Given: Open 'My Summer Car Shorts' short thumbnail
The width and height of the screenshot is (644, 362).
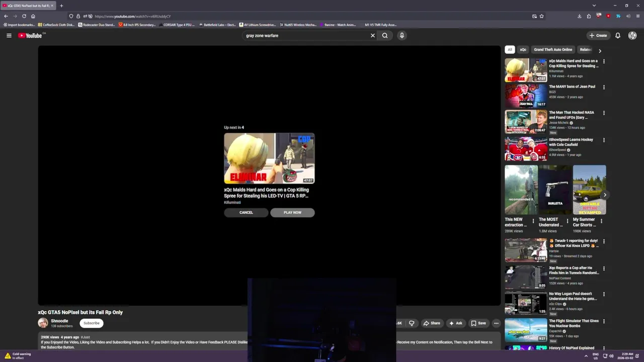Looking at the screenshot, I should point(589,190).
